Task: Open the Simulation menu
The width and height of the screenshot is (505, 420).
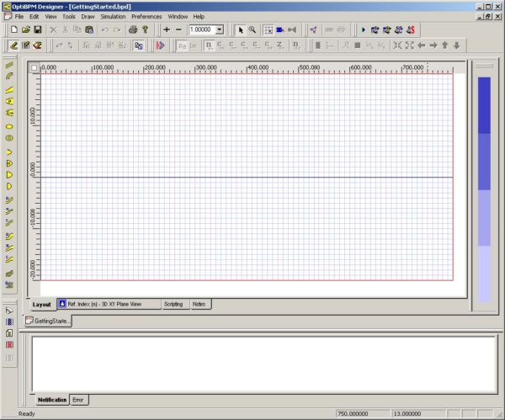Action: (113, 17)
